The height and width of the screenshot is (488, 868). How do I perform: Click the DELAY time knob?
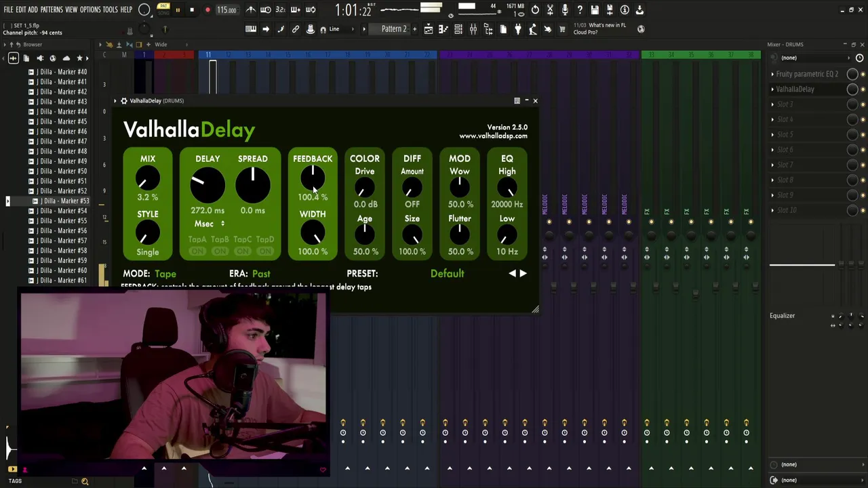point(208,184)
